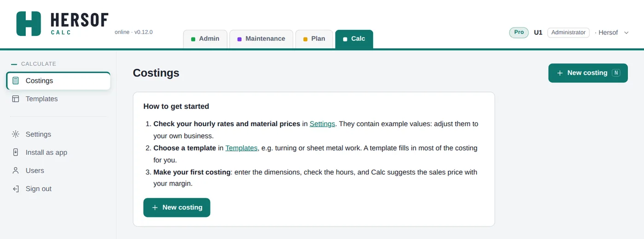
Task: Expand the Hersof account dropdown chevron
Action: [626, 33]
